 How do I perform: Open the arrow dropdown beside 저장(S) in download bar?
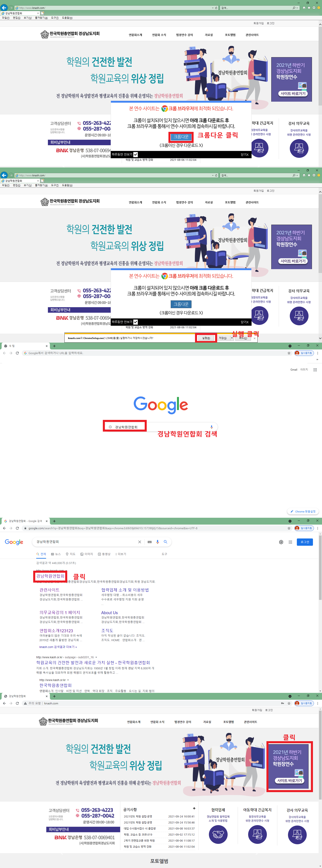pos(232,338)
